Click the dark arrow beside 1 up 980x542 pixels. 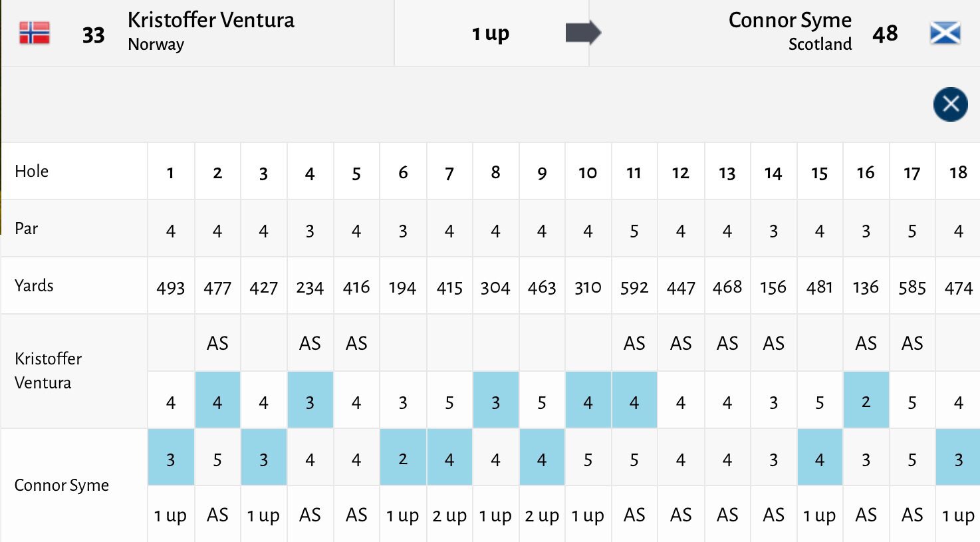(x=583, y=33)
